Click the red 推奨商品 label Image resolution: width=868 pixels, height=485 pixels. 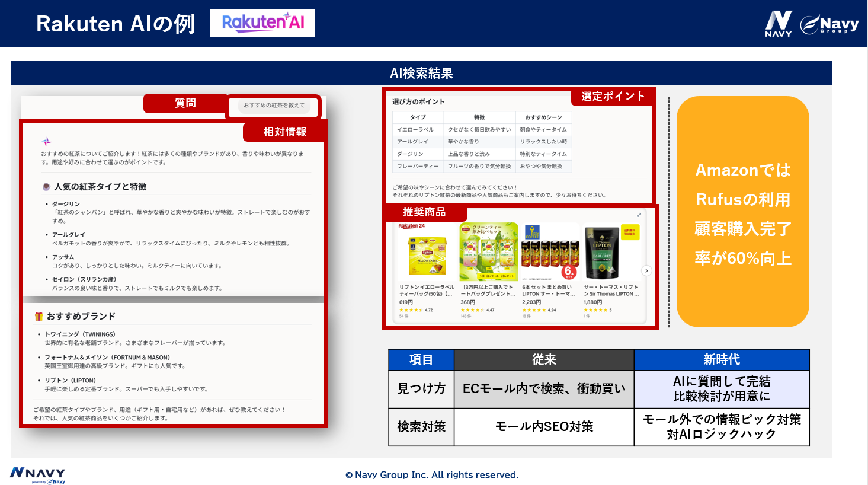424,212
